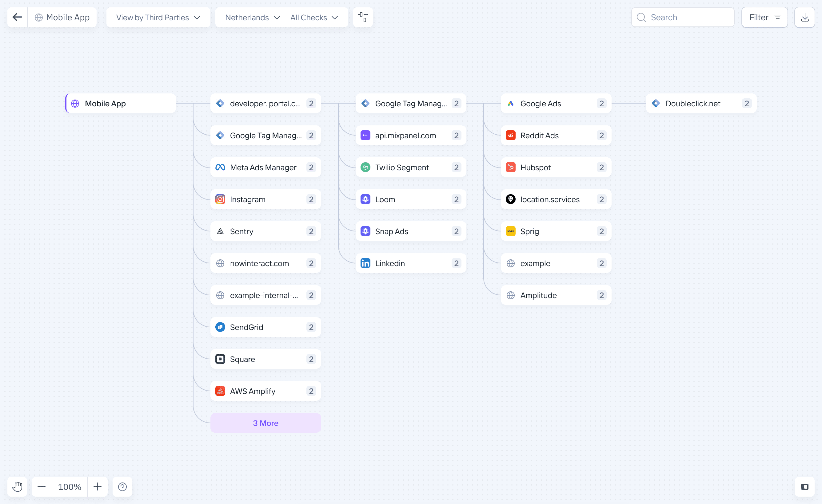Open the All Checks dropdown
The height and width of the screenshot is (504, 822).
[x=314, y=17]
